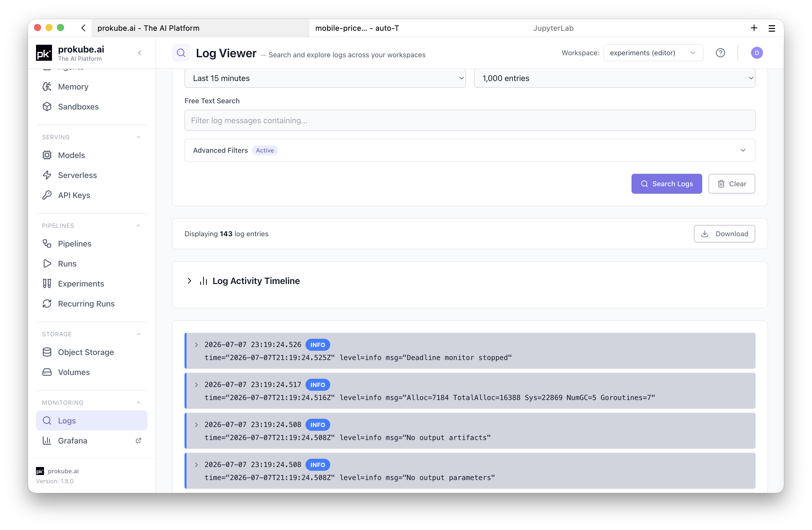Open API Keys page
812x530 pixels.
(91, 195)
